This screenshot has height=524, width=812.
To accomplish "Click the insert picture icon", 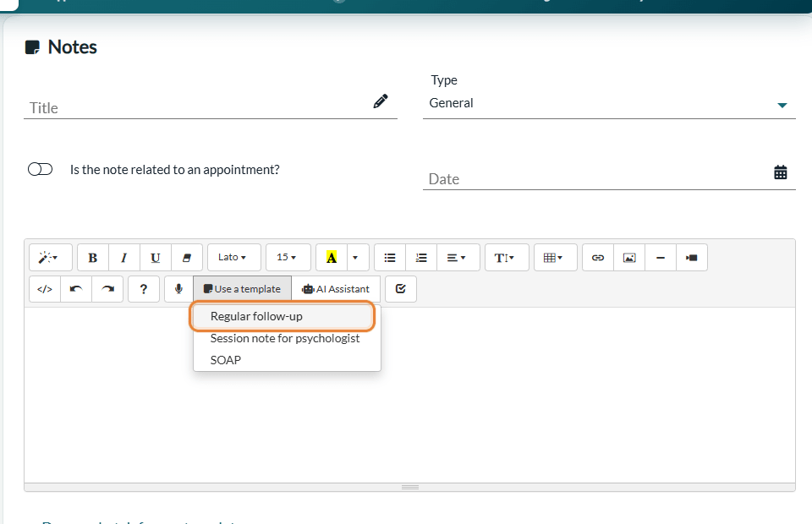I will [629, 258].
